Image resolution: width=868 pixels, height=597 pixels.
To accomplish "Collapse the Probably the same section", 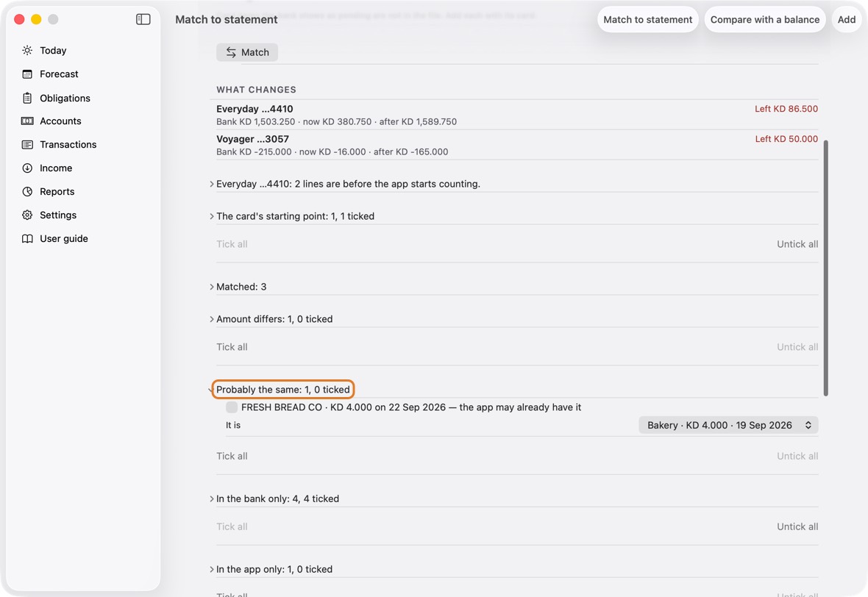I will pyautogui.click(x=211, y=390).
